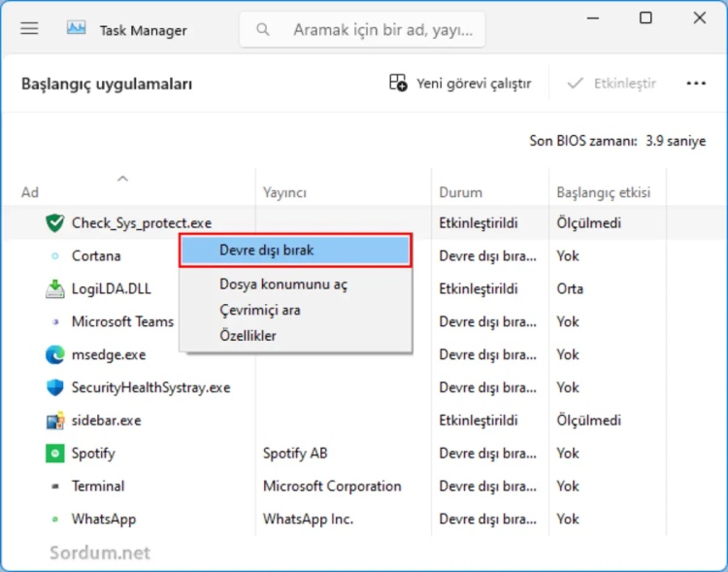Open the hamburger navigation menu
728x572 pixels.
(29, 29)
